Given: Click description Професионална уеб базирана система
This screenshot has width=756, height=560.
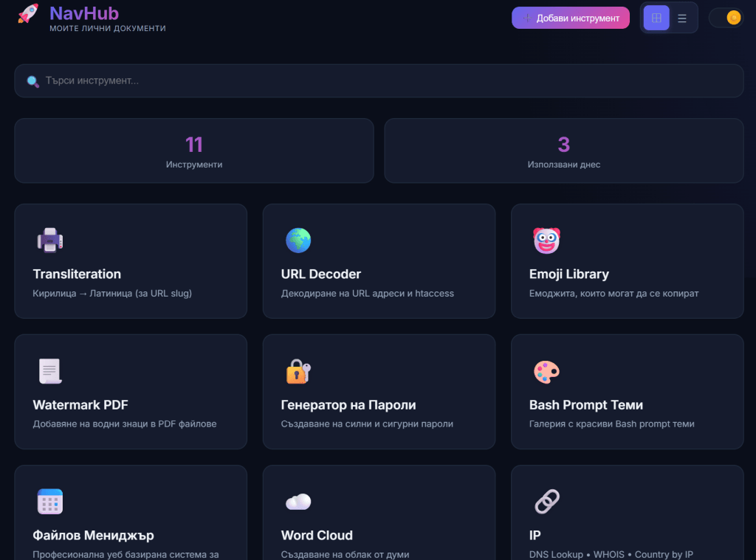Looking at the screenshot, I should click(x=126, y=554).
